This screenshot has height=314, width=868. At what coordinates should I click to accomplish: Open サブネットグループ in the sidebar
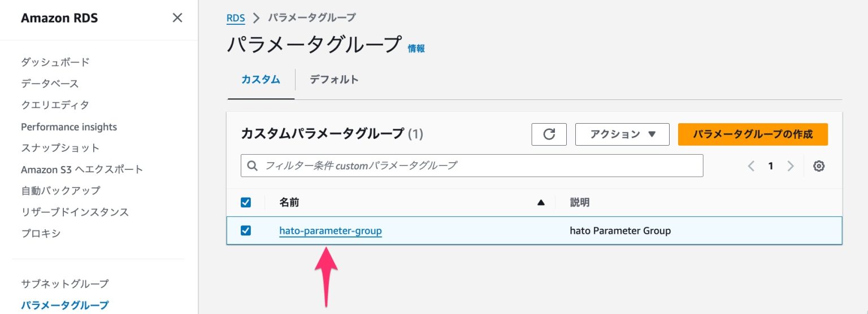point(65,284)
